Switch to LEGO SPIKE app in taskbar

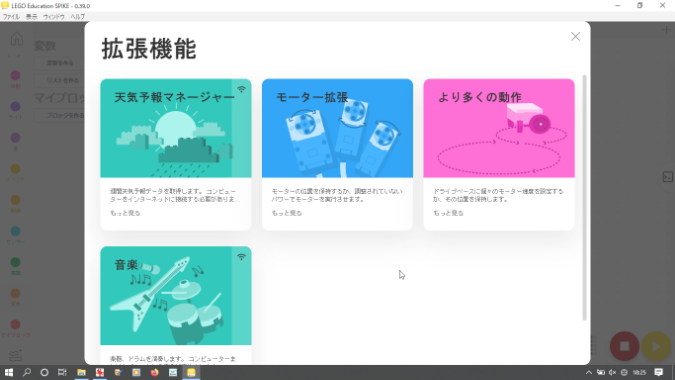pyautogui.click(x=191, y=372)
